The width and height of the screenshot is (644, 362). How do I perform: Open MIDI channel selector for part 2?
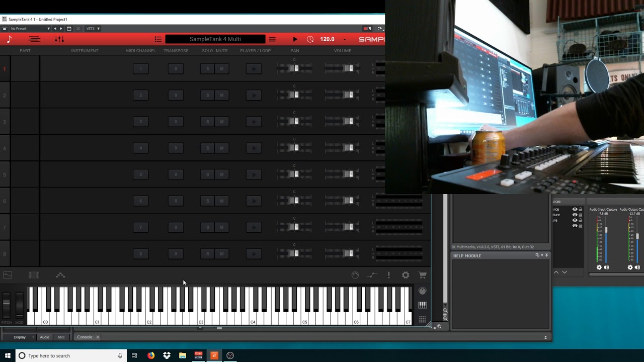[x=141, y=95]
